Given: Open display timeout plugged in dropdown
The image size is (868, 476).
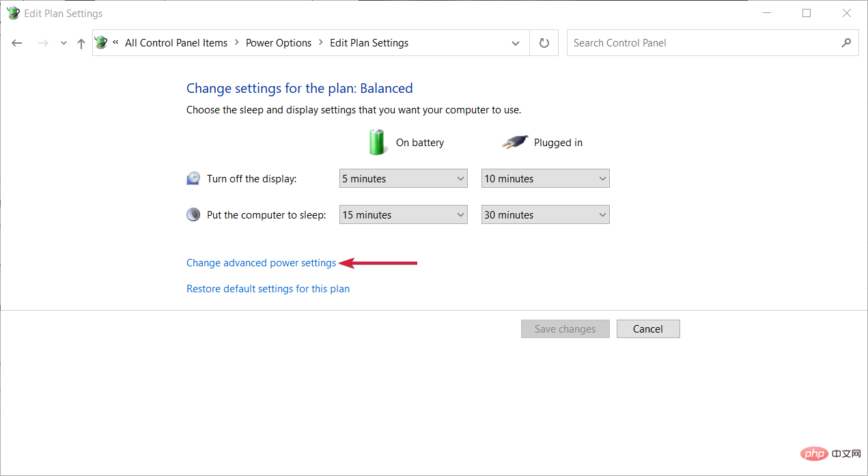Looking at the screenshot, I should pos(546,179).
